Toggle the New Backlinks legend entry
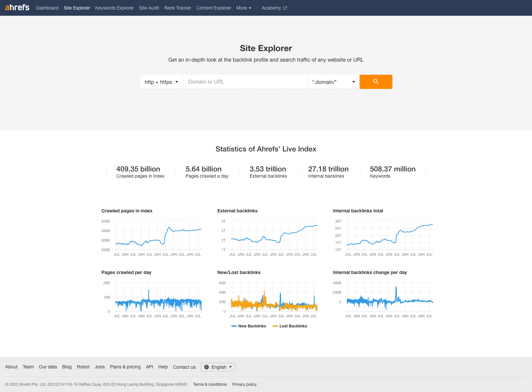The height and width of the screenshot is (392, 532). 249,326
